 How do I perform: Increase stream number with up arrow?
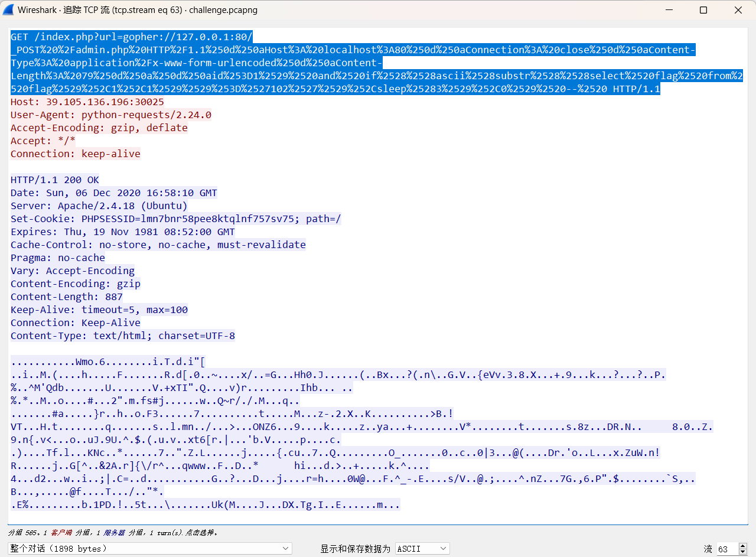pyautogui.click(x=744, y=546)
